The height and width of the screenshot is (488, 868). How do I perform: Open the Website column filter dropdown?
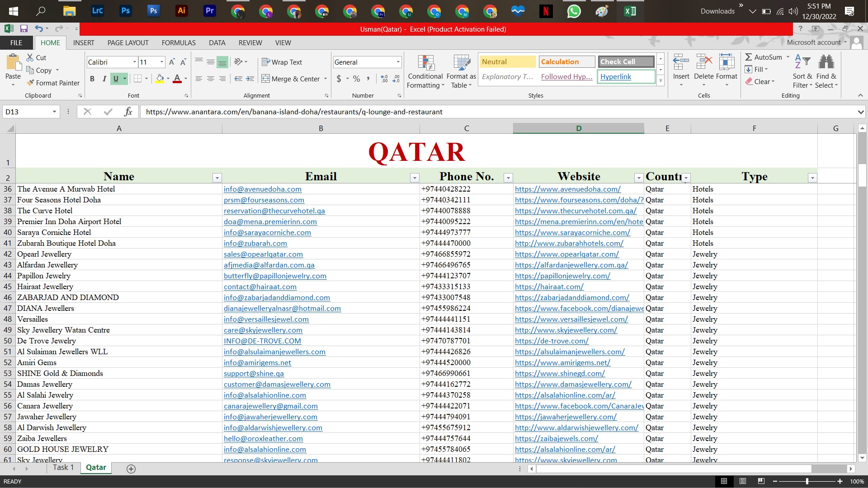pyautogui.click(x=639, y=178)
